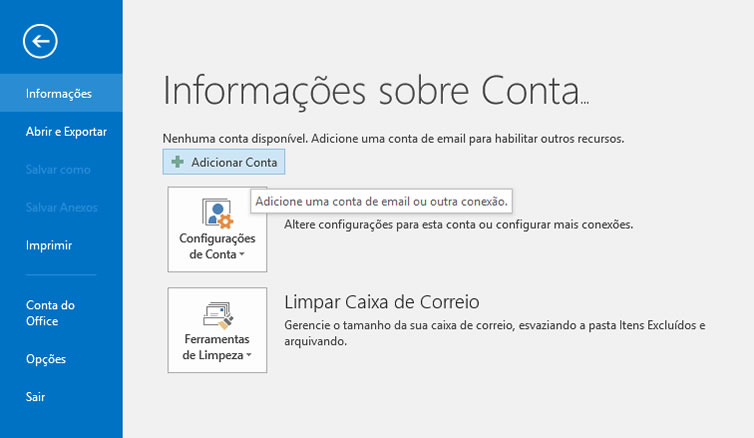The image size is (754, 438).
Task: Expand the Configurações de Conta dropdown arrow
Action: point(242,255)
